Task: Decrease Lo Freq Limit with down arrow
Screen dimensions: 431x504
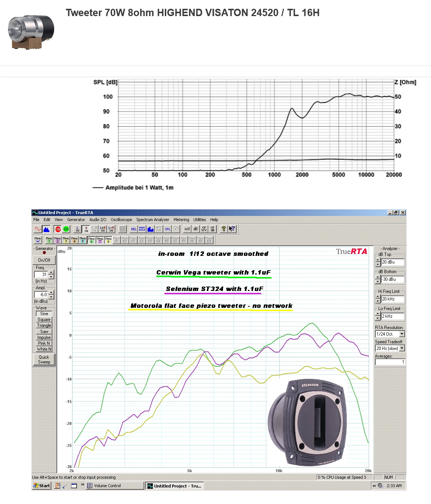Action: (x=378, y=318)
